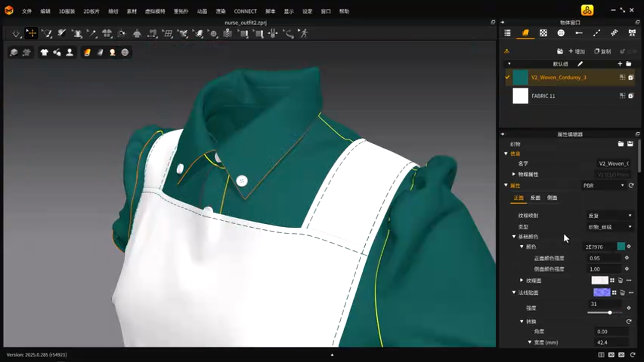
Task: Switch to the 反面 tab
Action: click(x=535, y=198)
